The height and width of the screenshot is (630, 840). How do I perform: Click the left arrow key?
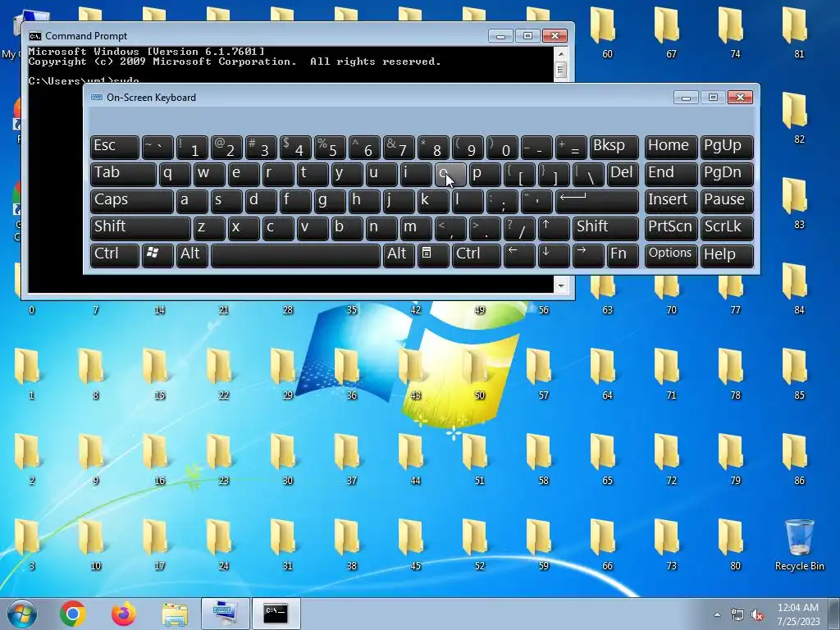pos(519,254)
